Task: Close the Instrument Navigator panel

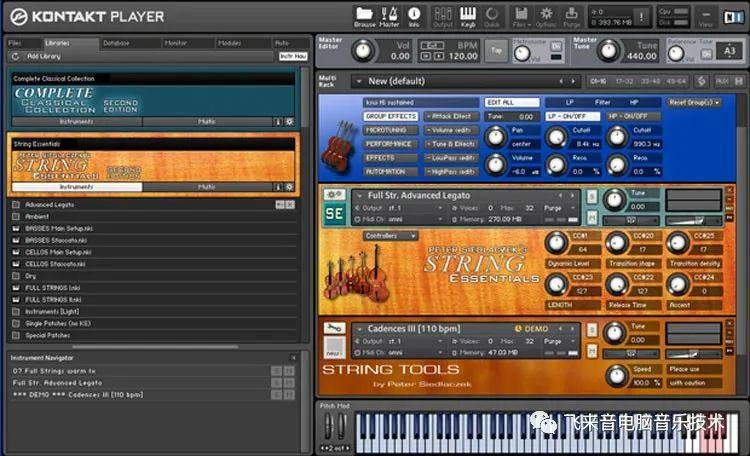Action: click(293, 358)
